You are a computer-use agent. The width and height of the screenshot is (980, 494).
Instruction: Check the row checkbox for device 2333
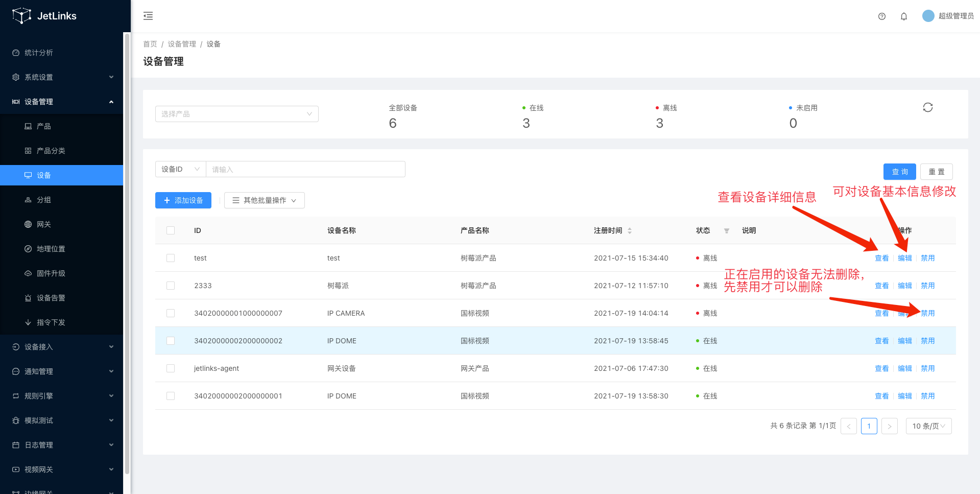click(x=171, y=286)
